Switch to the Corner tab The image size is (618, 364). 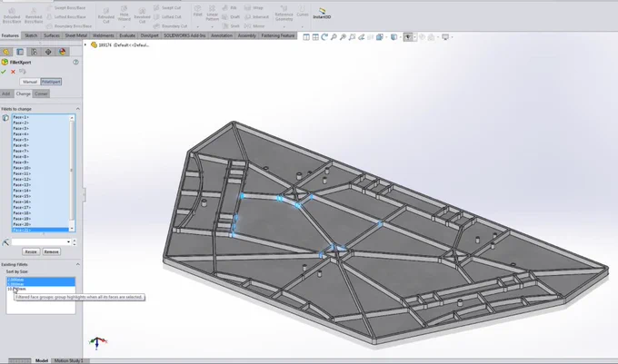click(x=41, y=93)
